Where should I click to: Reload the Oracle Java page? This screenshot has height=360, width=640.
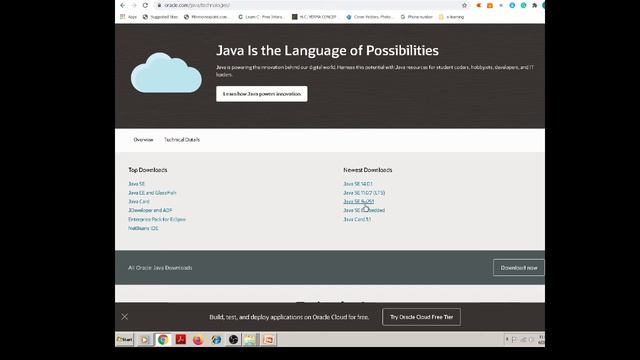click(x=145, y=5)
